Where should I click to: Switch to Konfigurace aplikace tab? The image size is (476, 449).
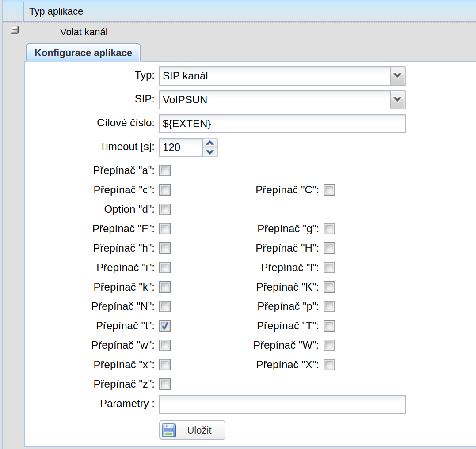pyautogui.click(x=83, y=53)
